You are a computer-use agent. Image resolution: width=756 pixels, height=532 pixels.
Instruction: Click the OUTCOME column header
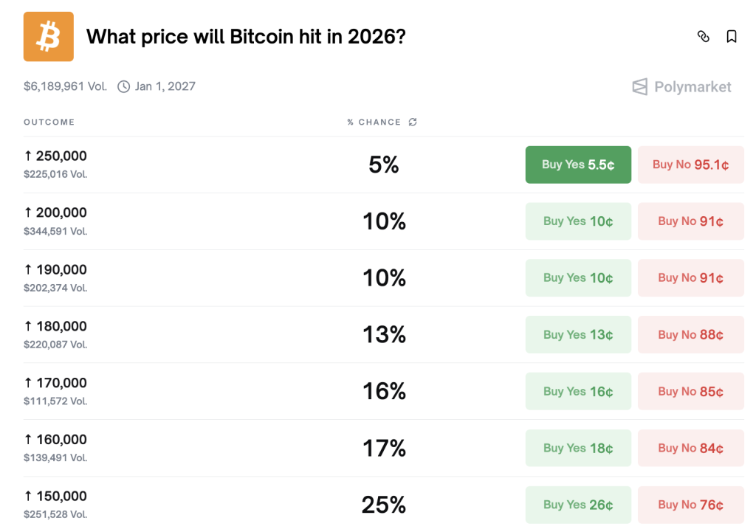coord(49,122)
